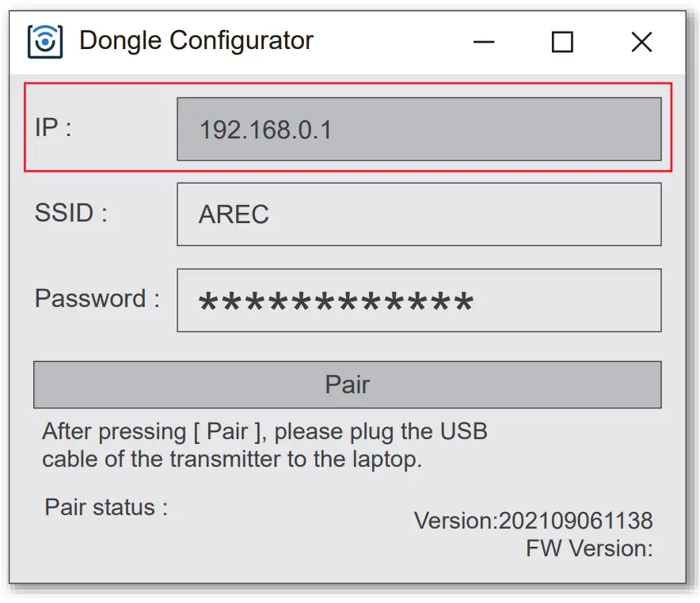Click the Dongle Configurator app icon
This screenshot has width=700, height=603.
(45, 41)
